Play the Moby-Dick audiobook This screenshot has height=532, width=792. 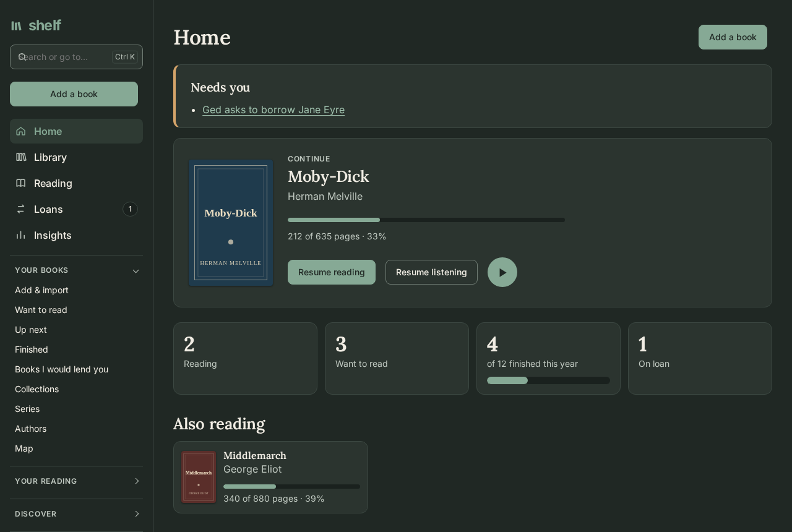tap(502, 272)
